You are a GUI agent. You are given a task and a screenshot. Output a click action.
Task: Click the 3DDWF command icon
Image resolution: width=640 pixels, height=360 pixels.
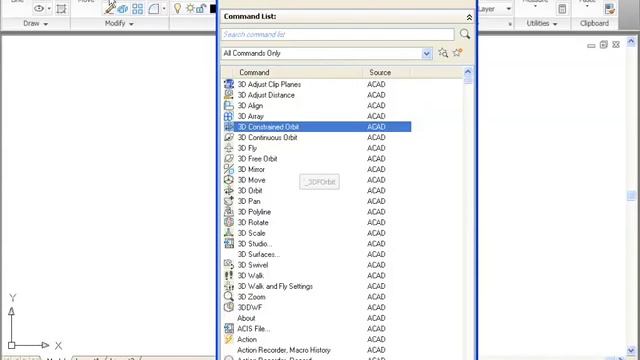229,307
